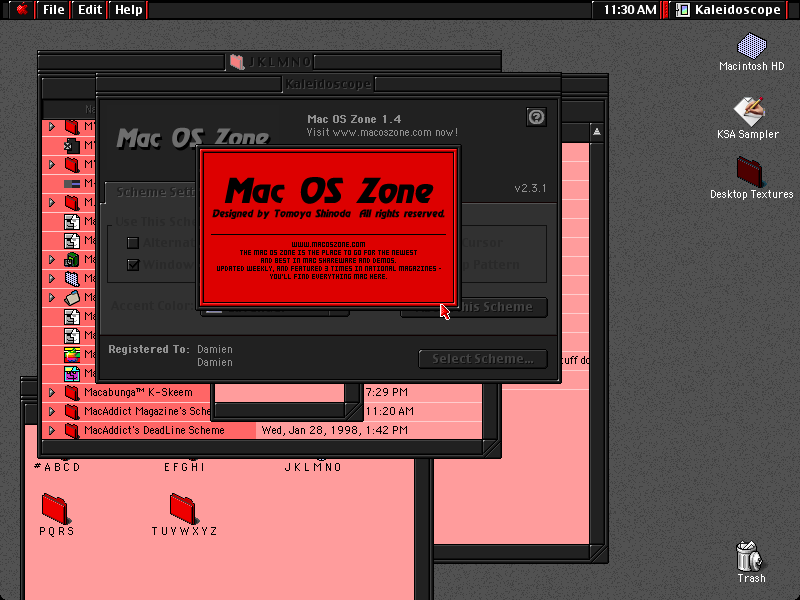The image size is (800, 600).
Task: Open the Apple menu icon
Action: click(21, 9)
